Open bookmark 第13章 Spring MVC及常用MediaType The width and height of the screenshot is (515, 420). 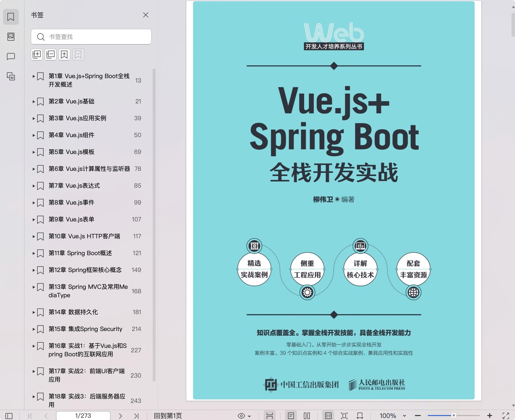88,291
